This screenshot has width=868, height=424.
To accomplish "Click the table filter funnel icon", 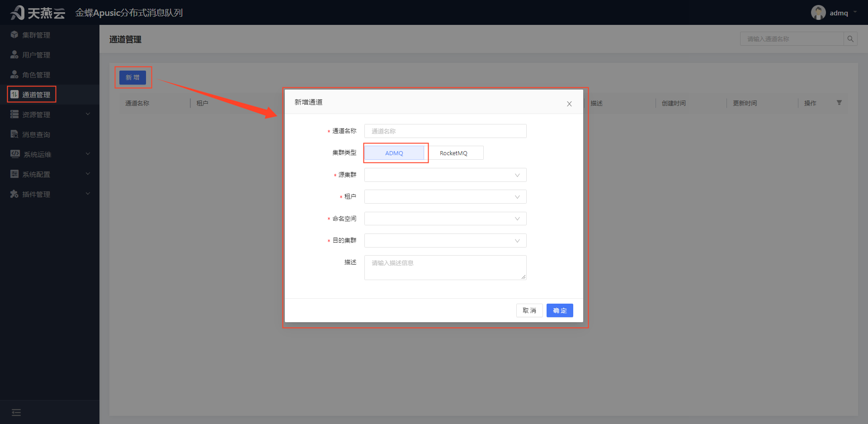I will 839,103.
